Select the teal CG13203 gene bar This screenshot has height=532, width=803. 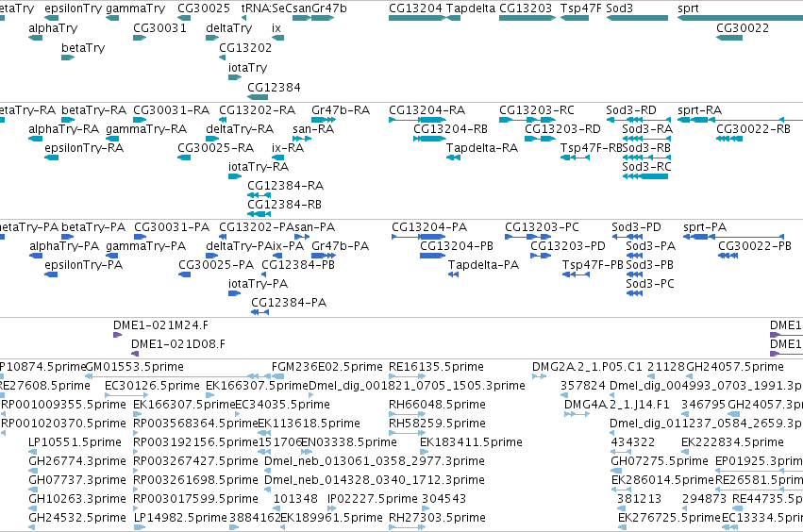[527, 18]
